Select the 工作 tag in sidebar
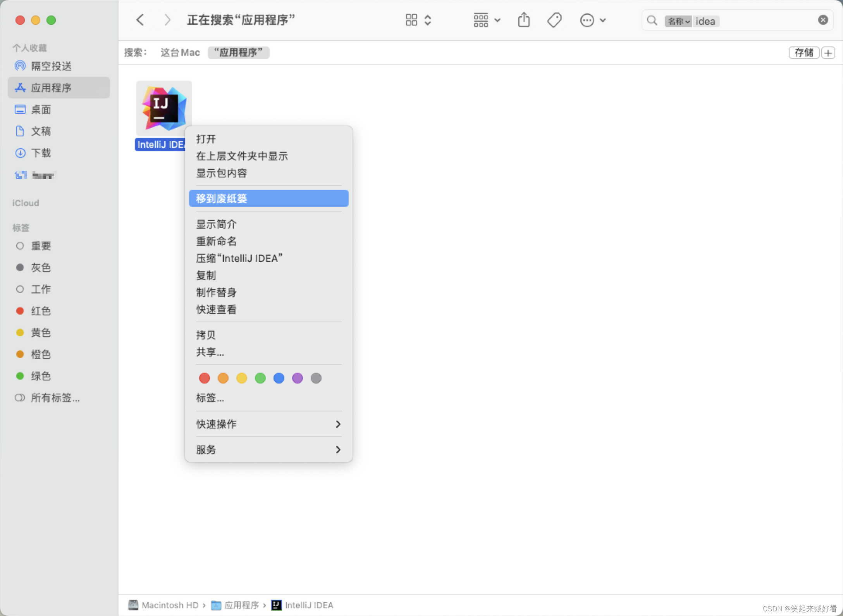Image resolution: width=843 pixels, height=616 pixels. (58, 289)
